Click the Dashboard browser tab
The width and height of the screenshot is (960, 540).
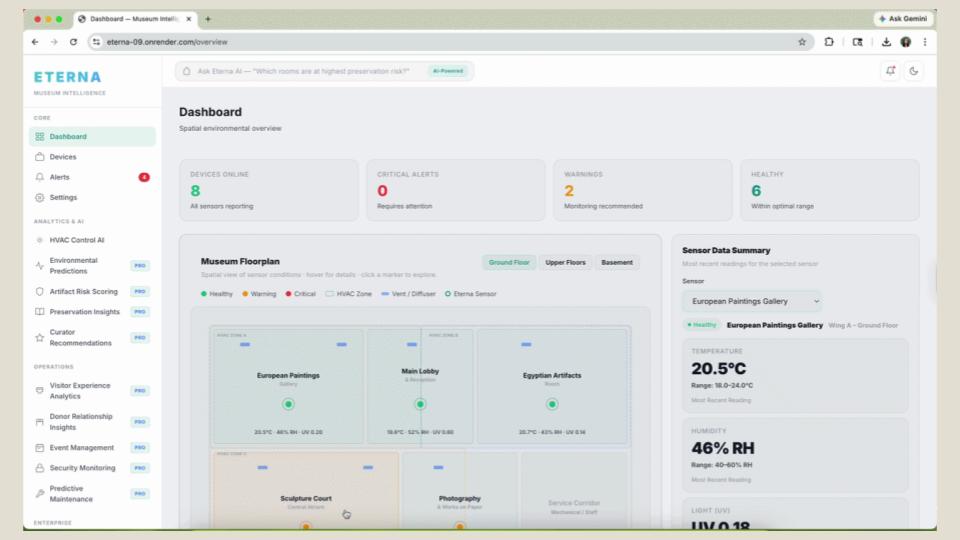[135, 19]
